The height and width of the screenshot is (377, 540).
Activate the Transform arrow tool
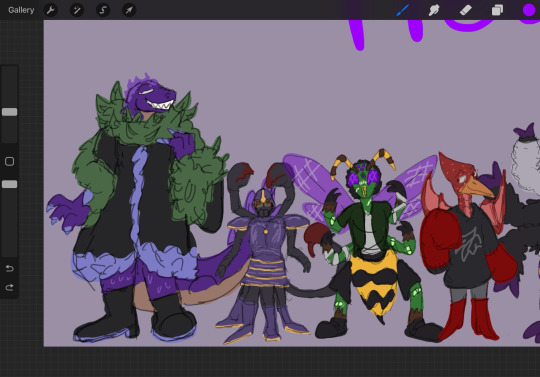click(129, 10)
